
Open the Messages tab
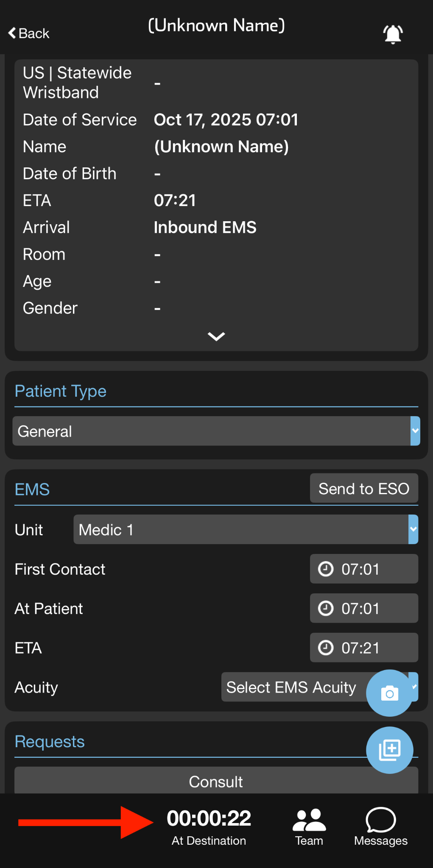pyautogui.click(x=381, y=826)
